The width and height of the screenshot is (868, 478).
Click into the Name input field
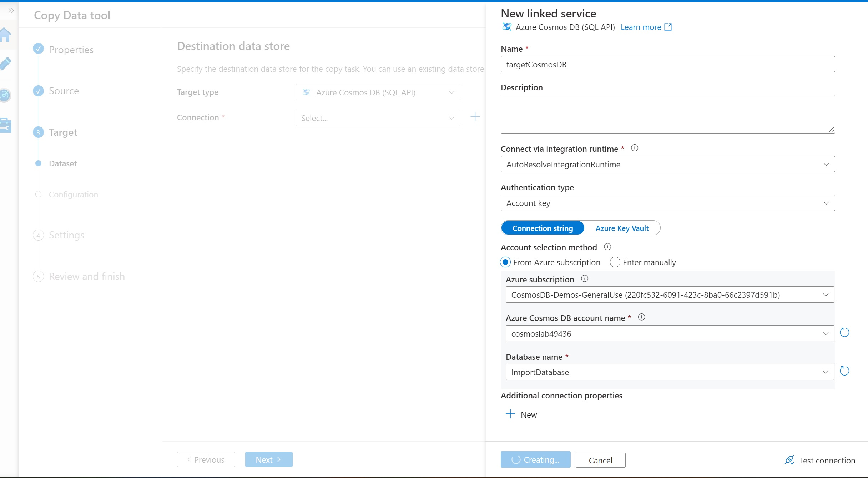[668, 64]
